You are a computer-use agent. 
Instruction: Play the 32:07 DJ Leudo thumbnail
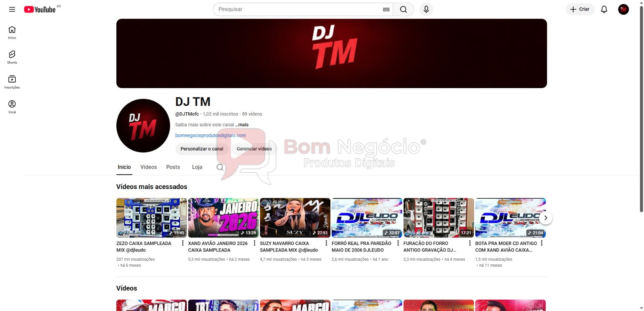(x=367, y=218)
